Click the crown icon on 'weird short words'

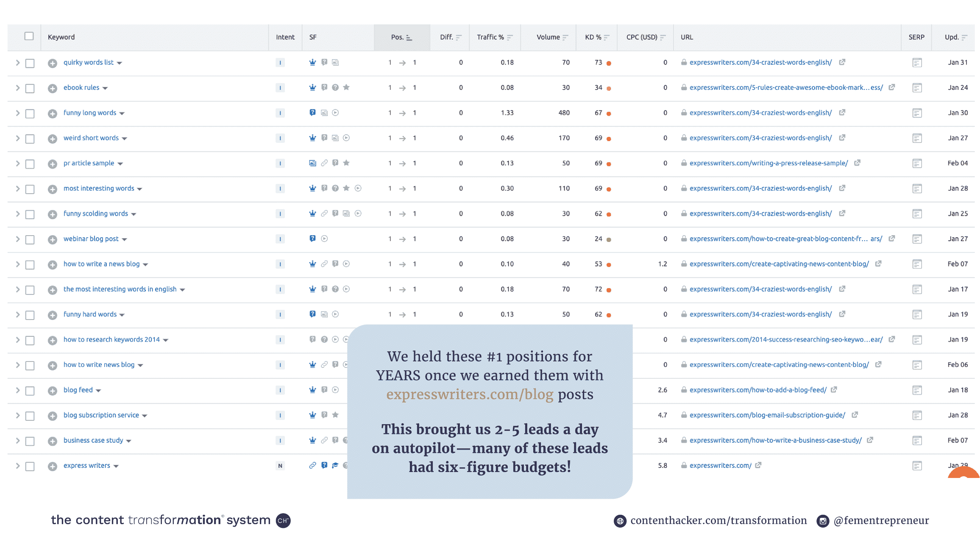pos(312,137)
